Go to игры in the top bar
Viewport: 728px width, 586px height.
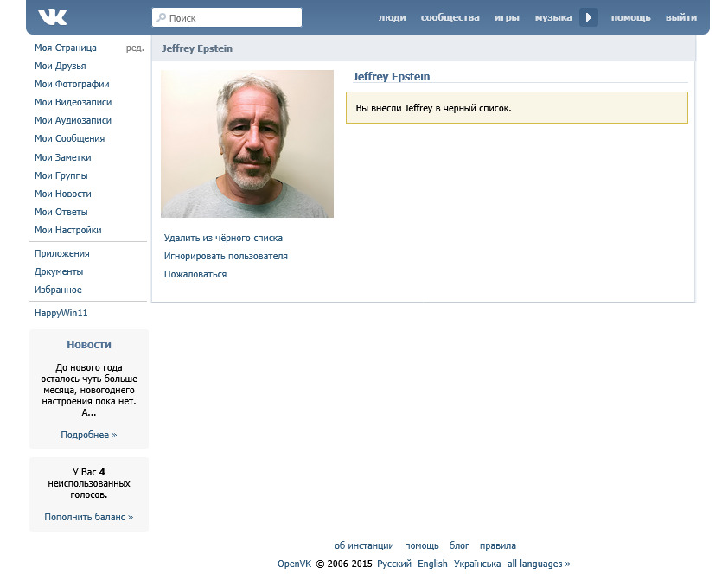click(x=507, y=17)
